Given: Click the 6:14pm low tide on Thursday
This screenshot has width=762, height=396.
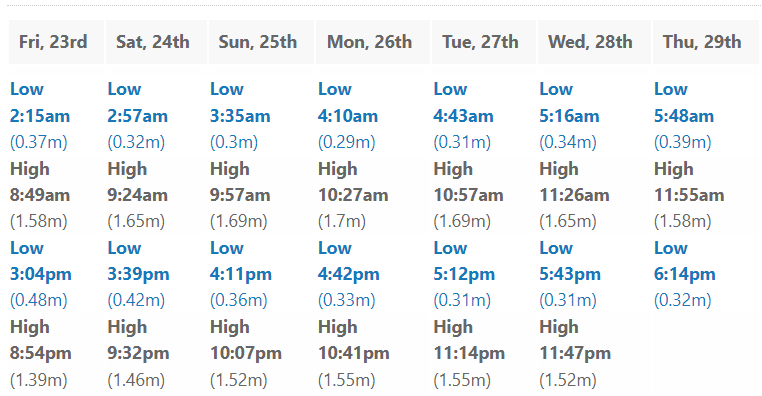Looking at the screenshot, I should click(x=685, y=275).
